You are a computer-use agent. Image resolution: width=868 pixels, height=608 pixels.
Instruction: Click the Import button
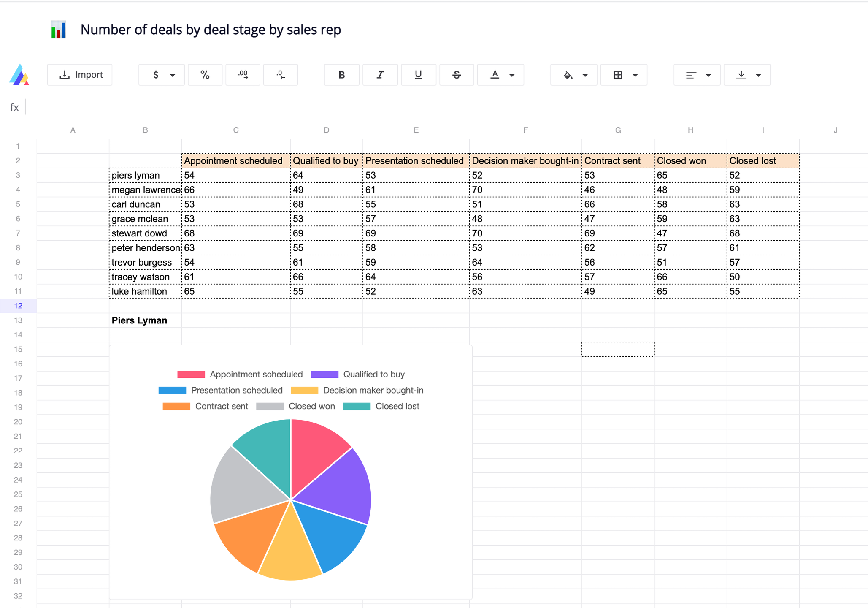[x=80, y=74]
